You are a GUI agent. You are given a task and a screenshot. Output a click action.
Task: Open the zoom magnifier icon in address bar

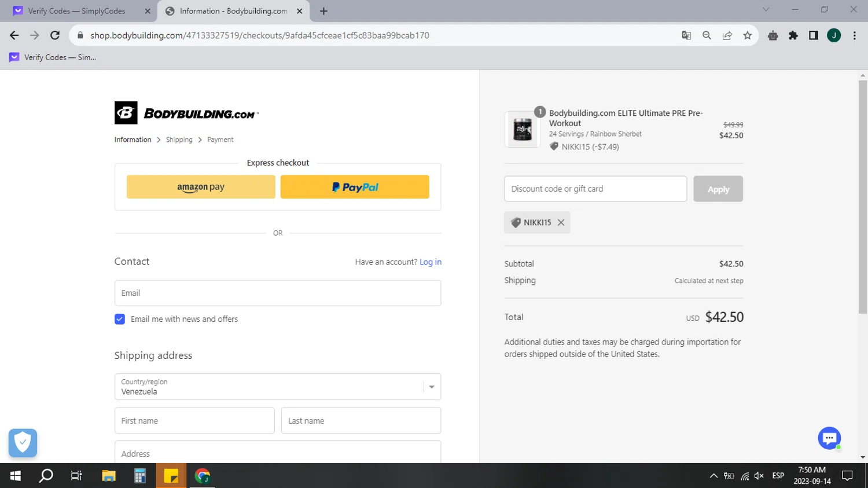(707, 35)
